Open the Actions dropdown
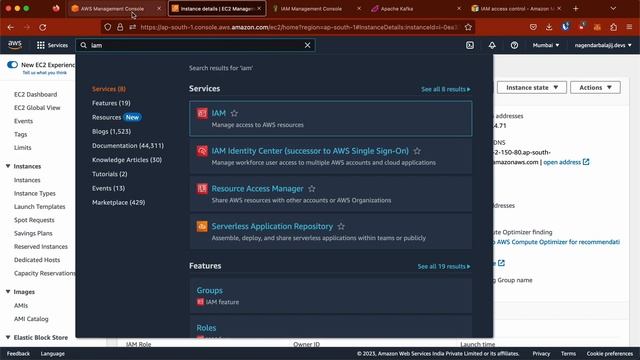The height and width of the screenshot is (360, 640). point(595,87)
